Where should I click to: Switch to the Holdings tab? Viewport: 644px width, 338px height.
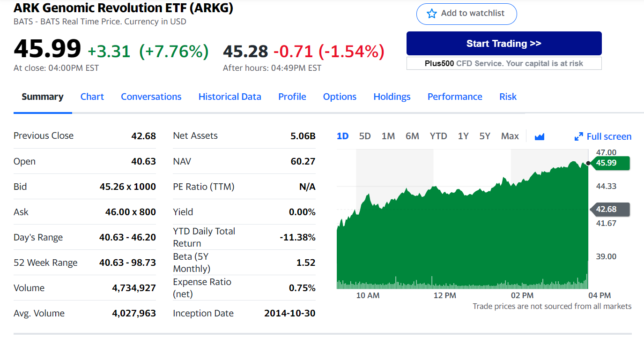point(392,97)
